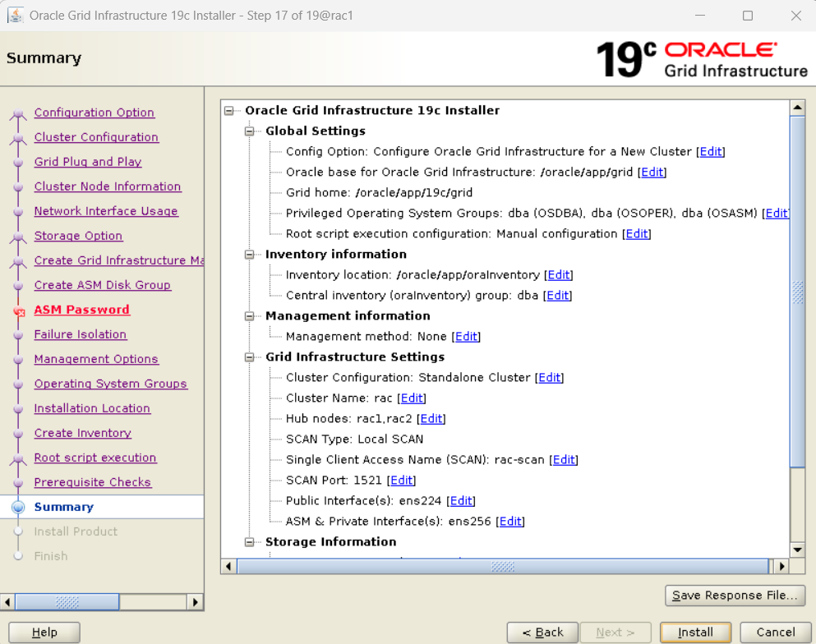Viewport: 816px width, 644px height.
Task: Edit the Cluster Configuration value
Action: point(550,378)
